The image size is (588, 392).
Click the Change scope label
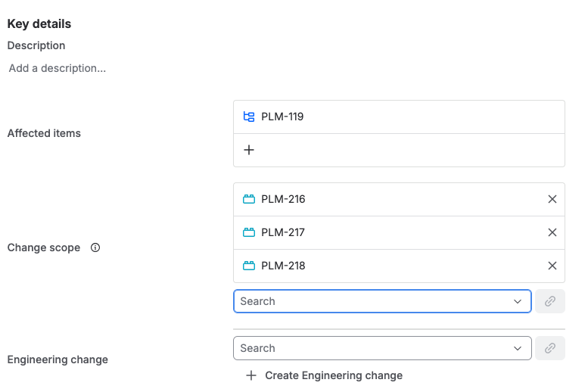point(43,247)
